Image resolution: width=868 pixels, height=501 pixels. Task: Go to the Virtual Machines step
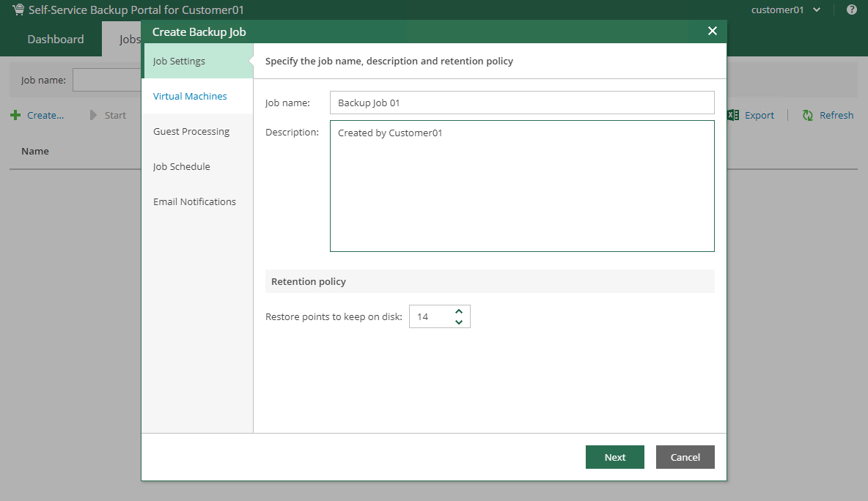(x=190, y=97)
